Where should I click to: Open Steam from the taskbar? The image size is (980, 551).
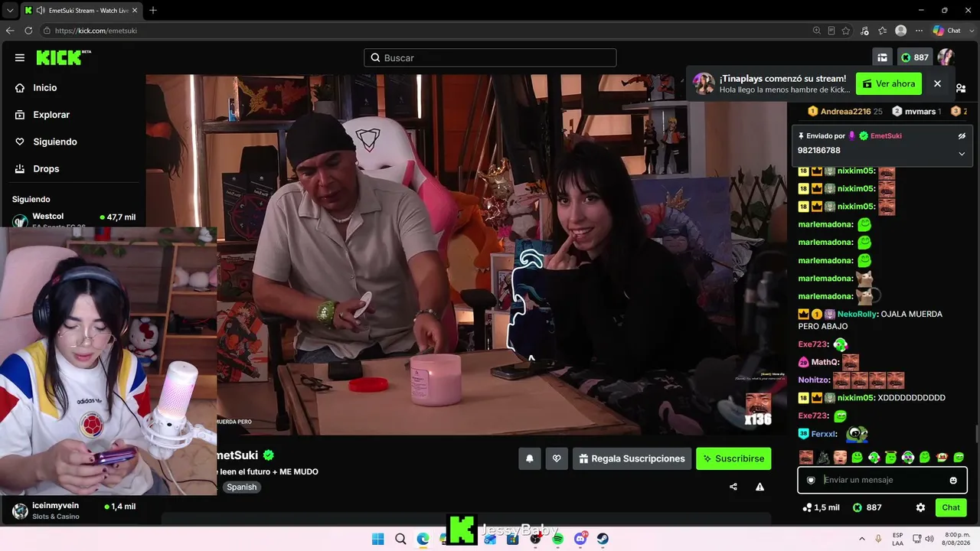click(x=603, y=539)
